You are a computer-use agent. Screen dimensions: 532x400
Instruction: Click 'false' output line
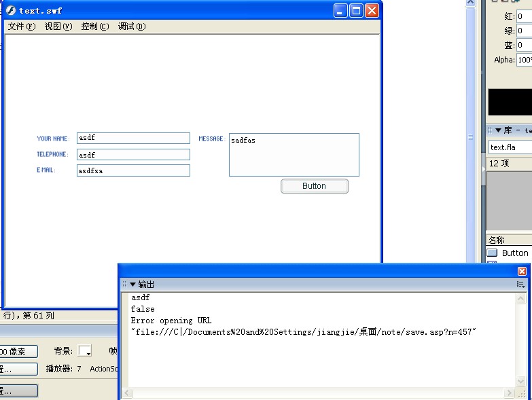143,309
